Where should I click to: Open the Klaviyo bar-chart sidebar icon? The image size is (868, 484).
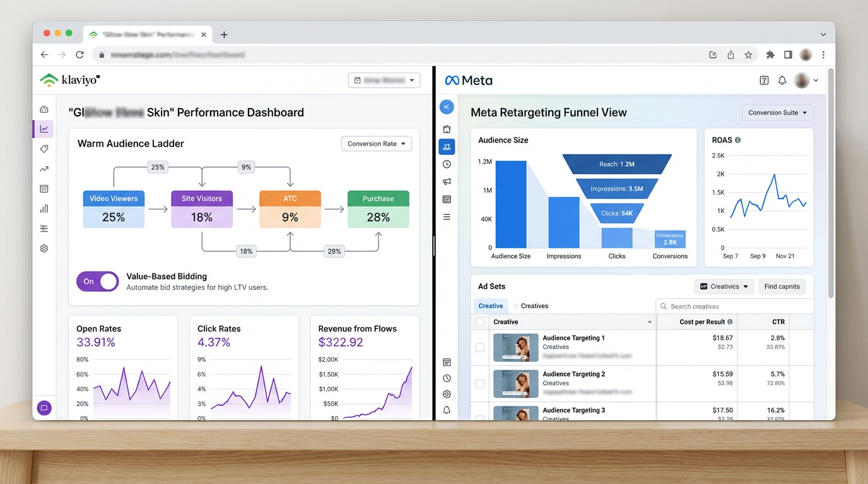[x=44, y=209]
